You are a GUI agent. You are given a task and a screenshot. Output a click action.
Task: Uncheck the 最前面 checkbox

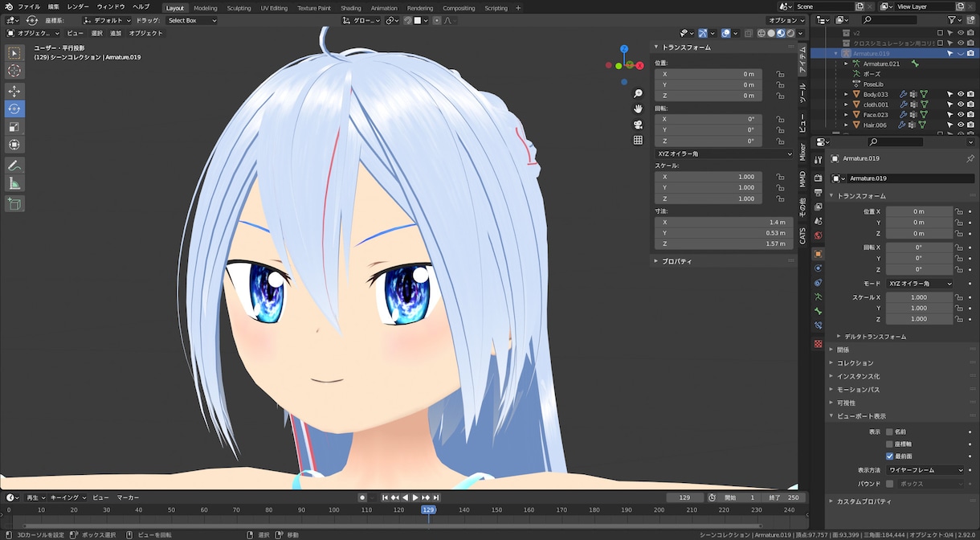click(x=889, y=456)
